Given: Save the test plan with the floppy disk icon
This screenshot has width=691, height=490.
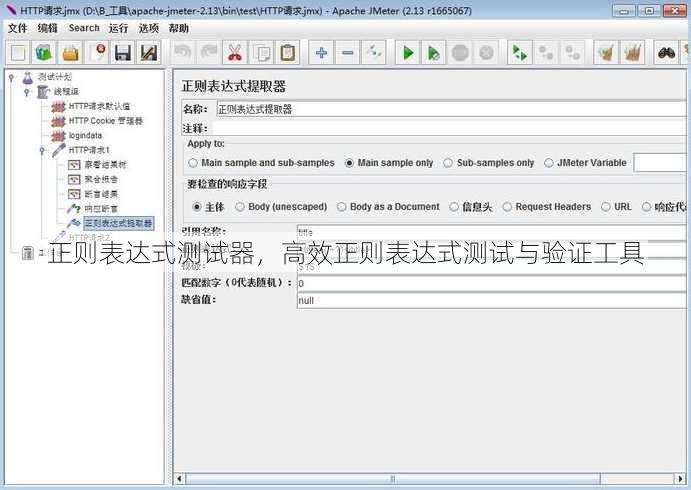Looking at the screenshot, I should (123, 53).
